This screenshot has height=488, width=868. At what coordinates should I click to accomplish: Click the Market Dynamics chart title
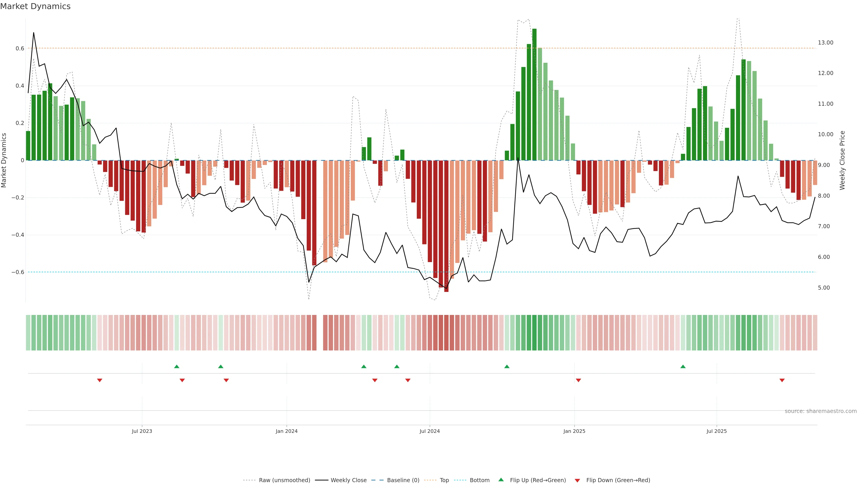(35, 6)
